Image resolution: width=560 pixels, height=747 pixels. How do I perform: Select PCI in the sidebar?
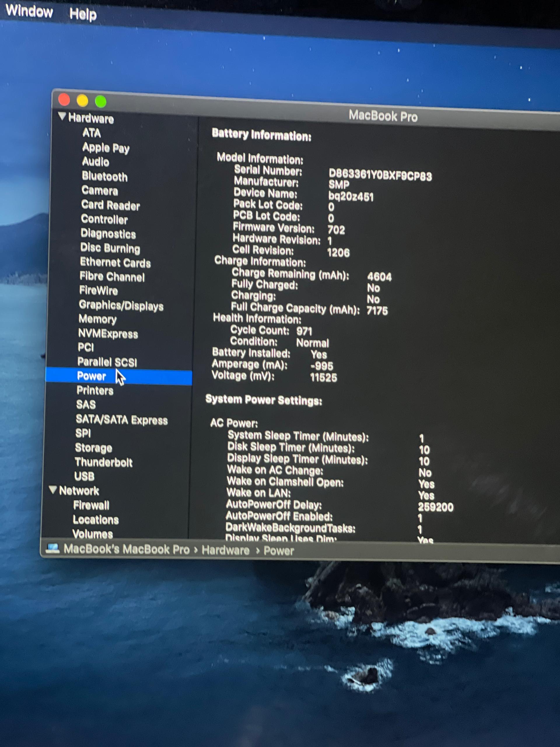[x=86, y=347]
